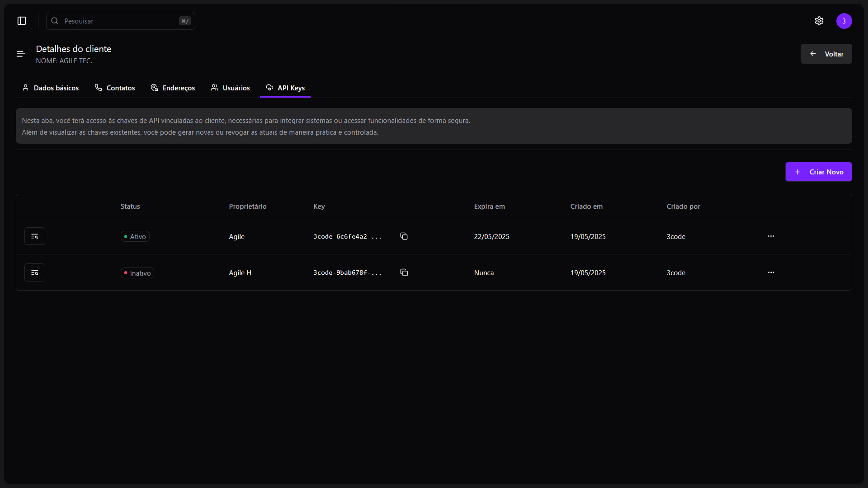Click the Inativo status badge
868x488 pixels.
coord(137,273)
